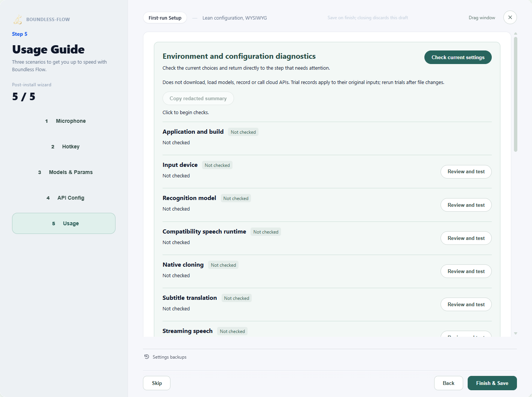This screenshot has width=532, height=397.
Task: Review and test Native cloning
Action: pyautogui.click(x=466, y=271)
